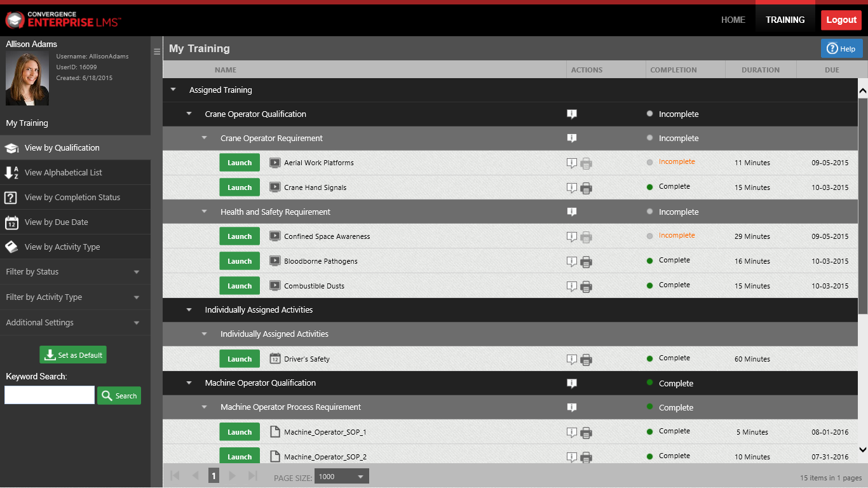Print certificate for Combustible Dusts
The image size is (868, 488).
pyautogui.click(x=587, y=287)
